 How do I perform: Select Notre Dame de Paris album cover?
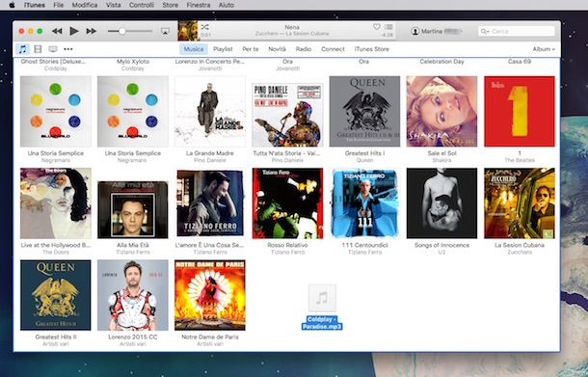210,295
